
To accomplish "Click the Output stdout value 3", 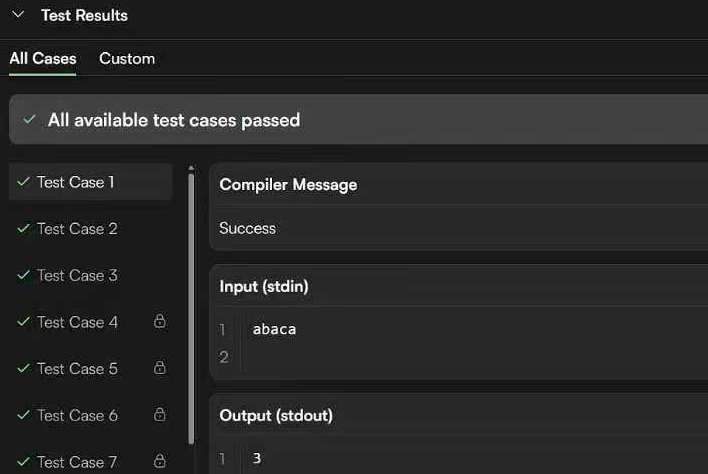I will pos(257,459).
